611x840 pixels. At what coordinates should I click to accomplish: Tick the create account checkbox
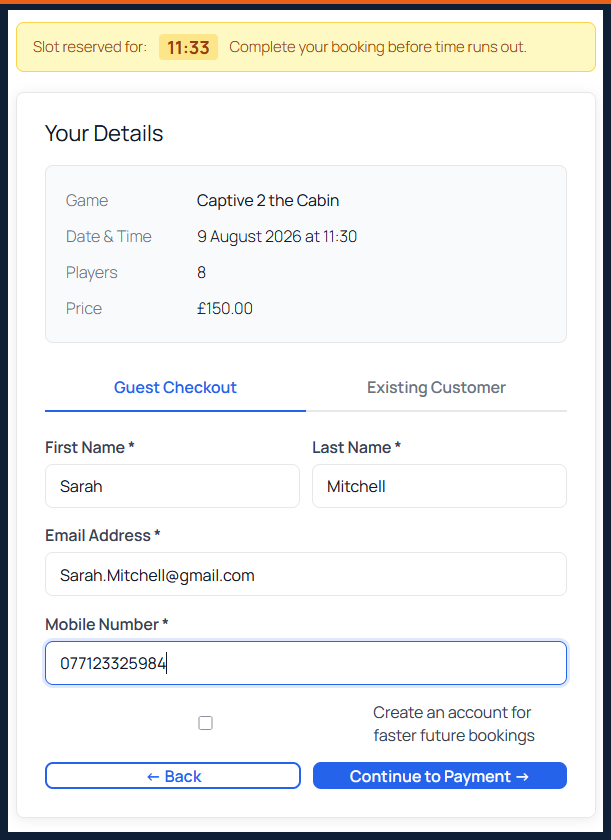coord(205,723)
